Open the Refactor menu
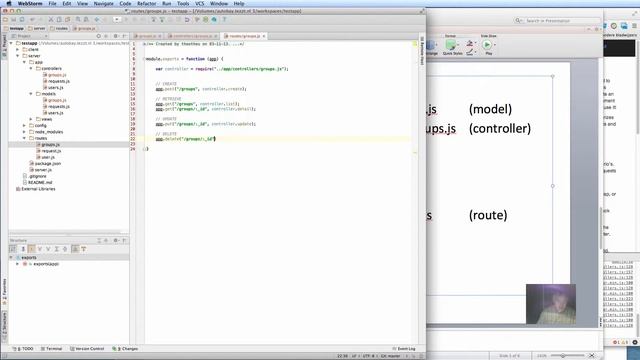The image size is (640, 360). pyautogui.click(x=147, y=3)
